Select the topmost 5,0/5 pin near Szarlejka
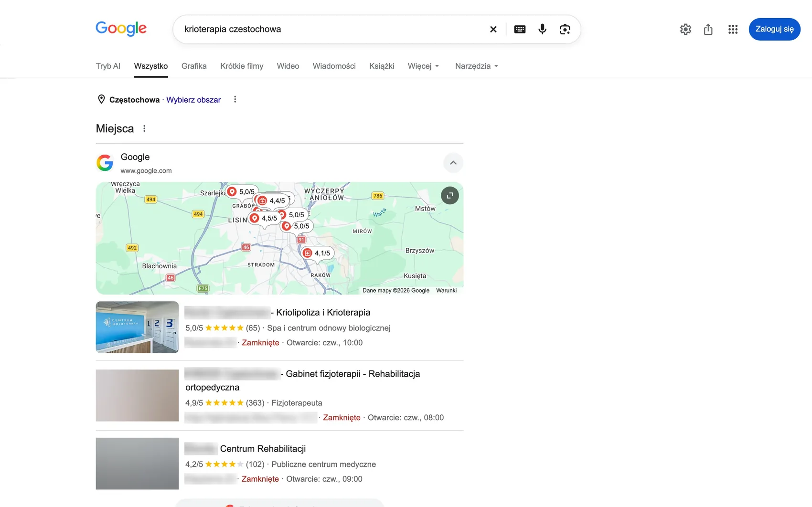Image resolution: width=812 pixels, height=507 pixels. (x=241, y=191)
